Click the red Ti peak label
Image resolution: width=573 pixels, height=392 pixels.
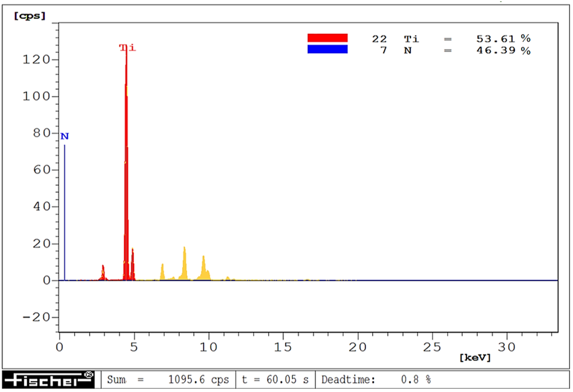click(x=127, y=47)
